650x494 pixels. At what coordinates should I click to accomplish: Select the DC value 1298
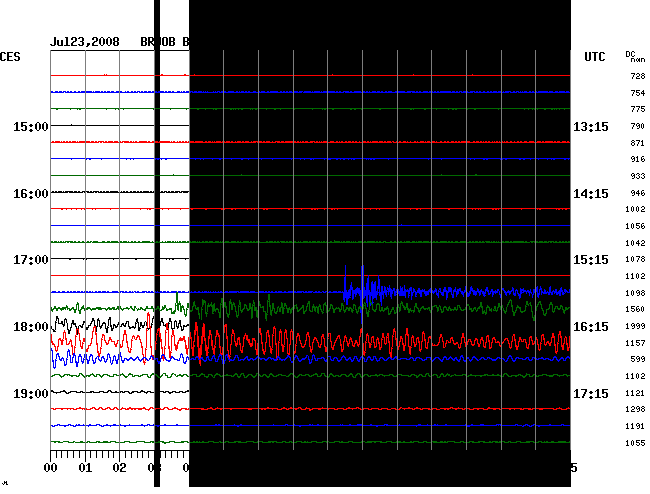(635, 409)
